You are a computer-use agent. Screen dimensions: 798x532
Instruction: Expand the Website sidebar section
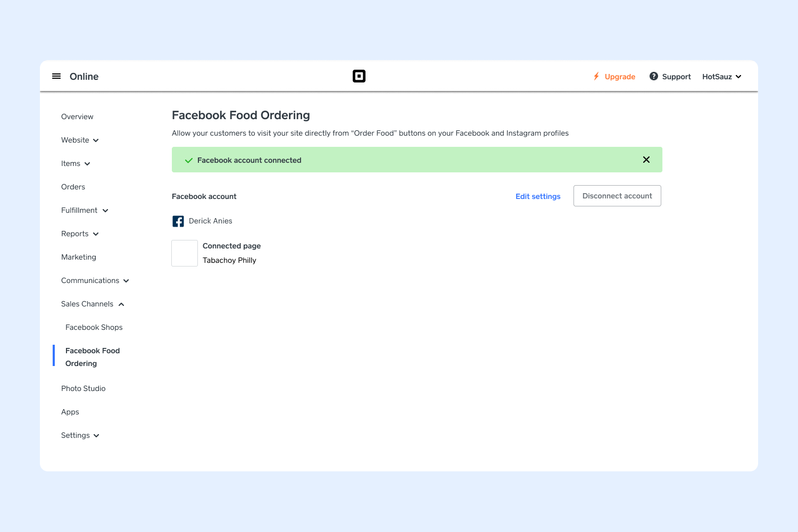(80, 140)
